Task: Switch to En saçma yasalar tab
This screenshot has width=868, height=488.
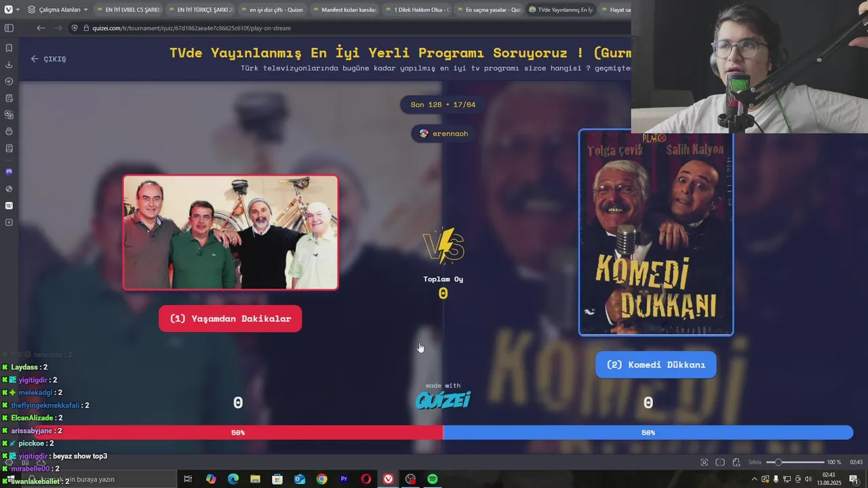Action: pyautogui.click(x=488, y=9)
